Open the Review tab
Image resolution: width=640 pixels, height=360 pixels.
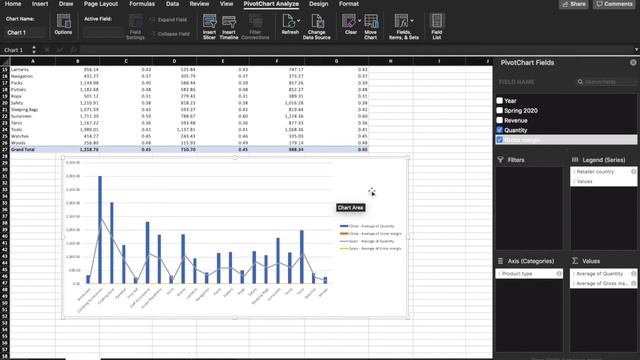tap(199, 4)
